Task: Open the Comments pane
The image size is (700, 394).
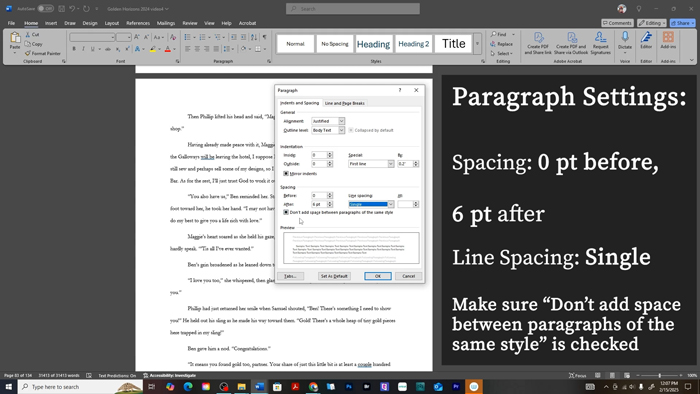Action: pyautogui.click(x=617, y=23)
